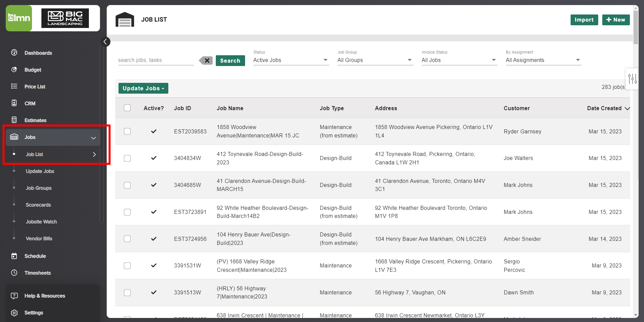Check the box for job 3404834W
This screenshot has height=322, width=644.
coord(127,158)
